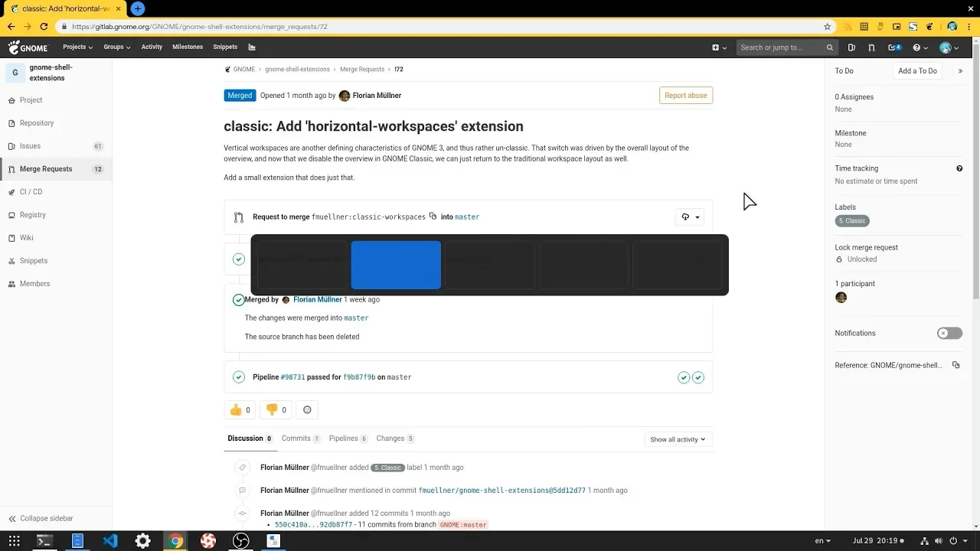
Task: Open Snippets in top navigation bar
Action: click(x=225, y=47)
